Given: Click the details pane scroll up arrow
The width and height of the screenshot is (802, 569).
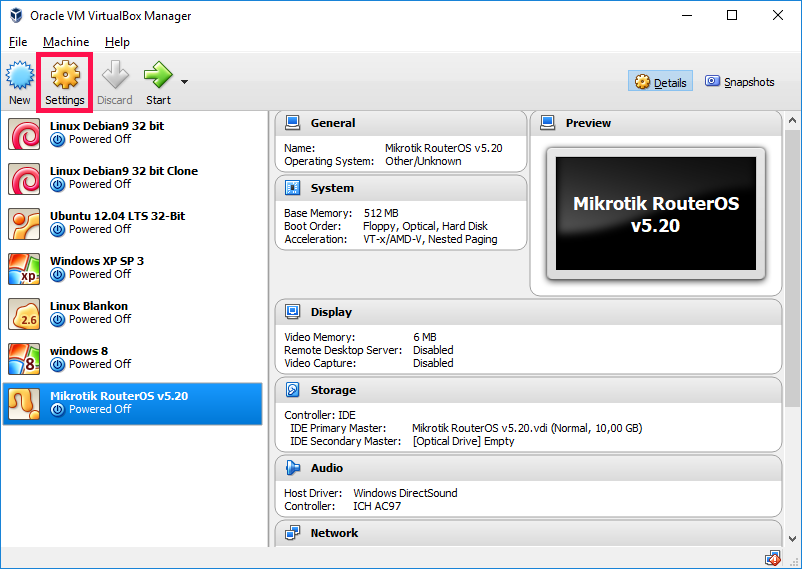Looking at the screenshot, I should click(x=792, y=121).
